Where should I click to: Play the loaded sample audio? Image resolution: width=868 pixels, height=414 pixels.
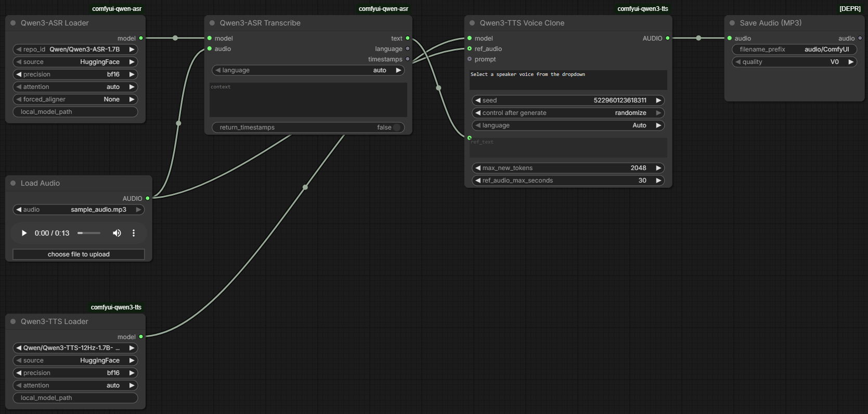pos(24,233)
